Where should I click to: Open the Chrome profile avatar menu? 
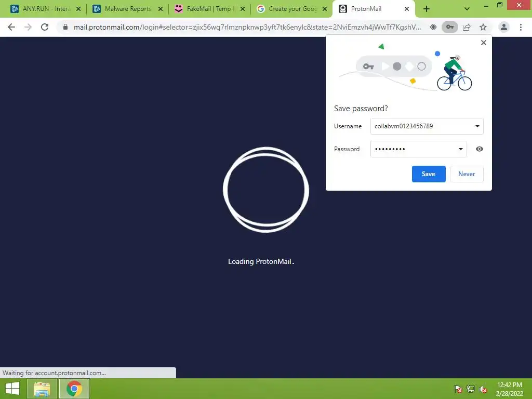pyautogui.click(x=504, y=27)
